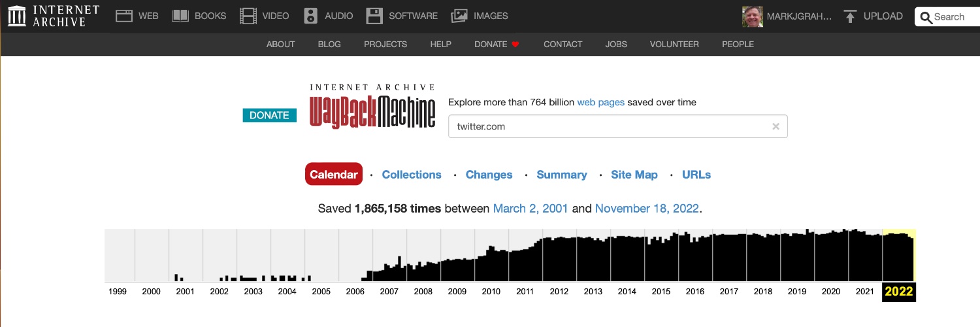Open the About menu item
This screenshot has width=980, height=327.
pyautogui.click(x=281, y=44)
